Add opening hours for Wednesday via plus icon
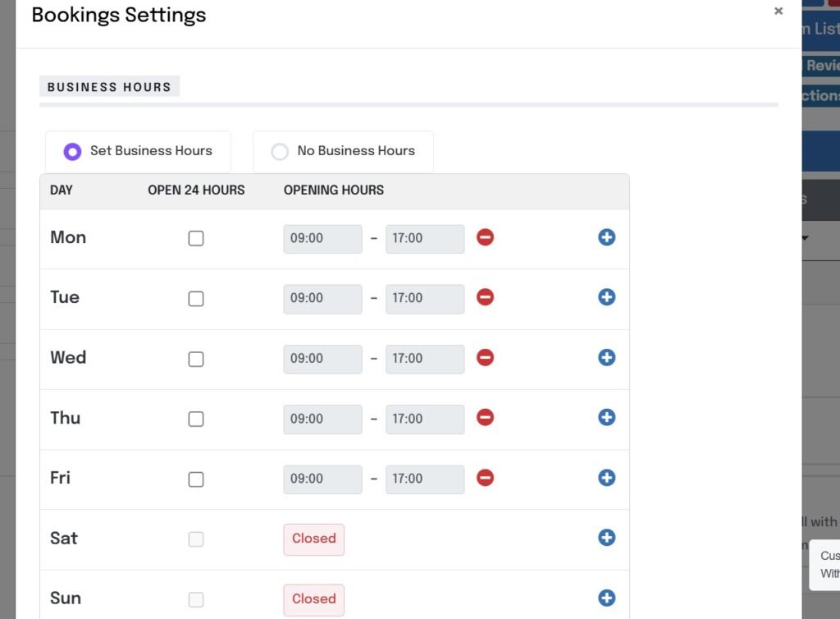The width and height of the screenshot is (840, 619). [x=606, y=357]
